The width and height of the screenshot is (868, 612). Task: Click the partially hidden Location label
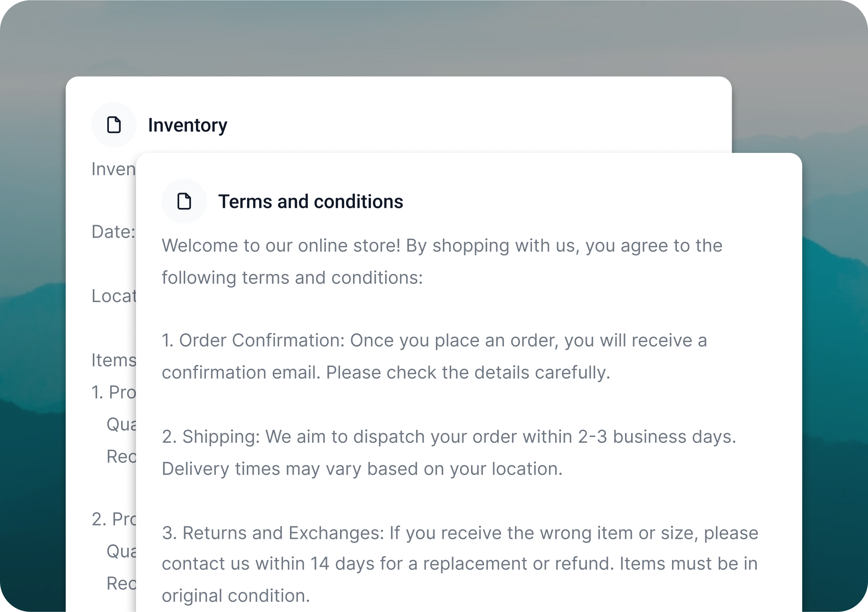[114, 296]
